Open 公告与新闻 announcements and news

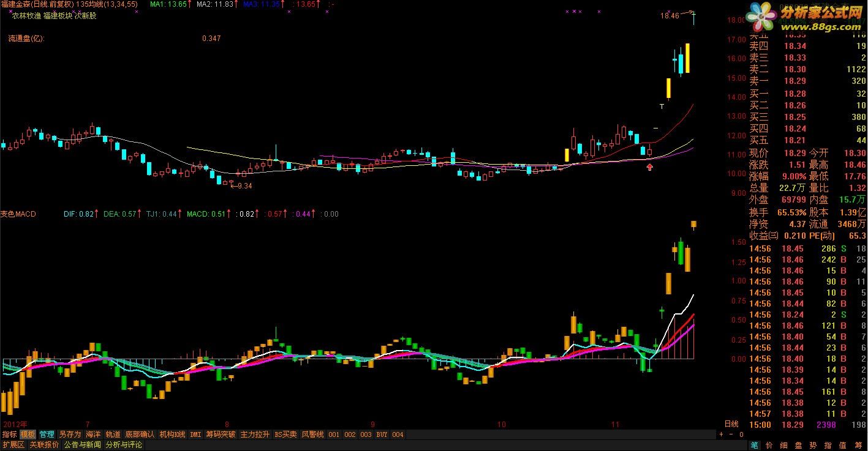(82, 445)
